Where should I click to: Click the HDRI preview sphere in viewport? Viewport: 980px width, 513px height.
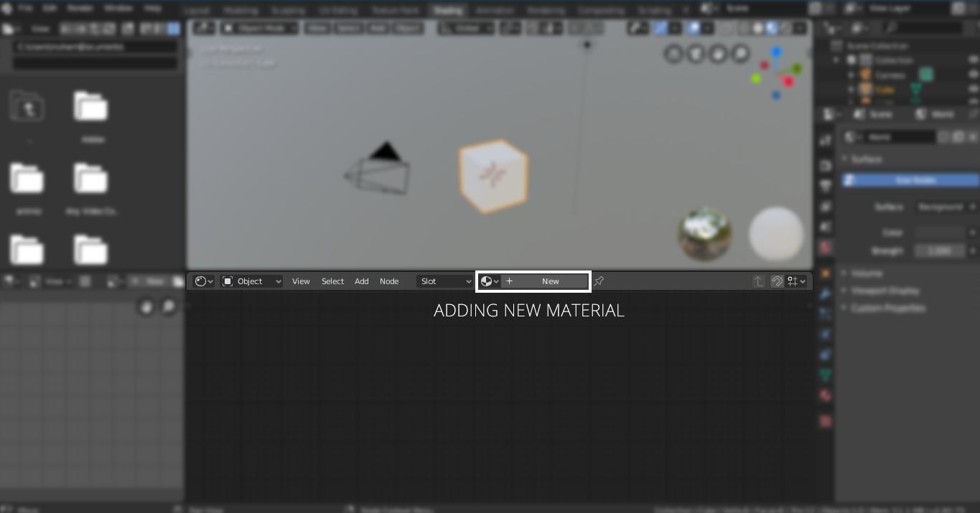[x=705, y=234]
